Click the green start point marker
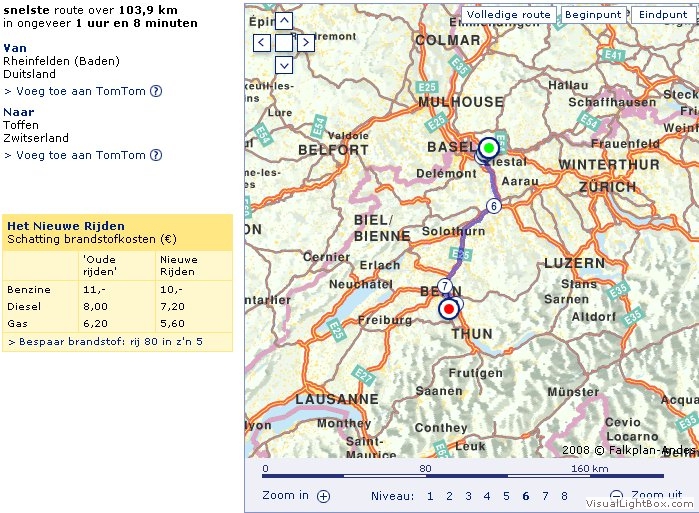 click(489, 148)
